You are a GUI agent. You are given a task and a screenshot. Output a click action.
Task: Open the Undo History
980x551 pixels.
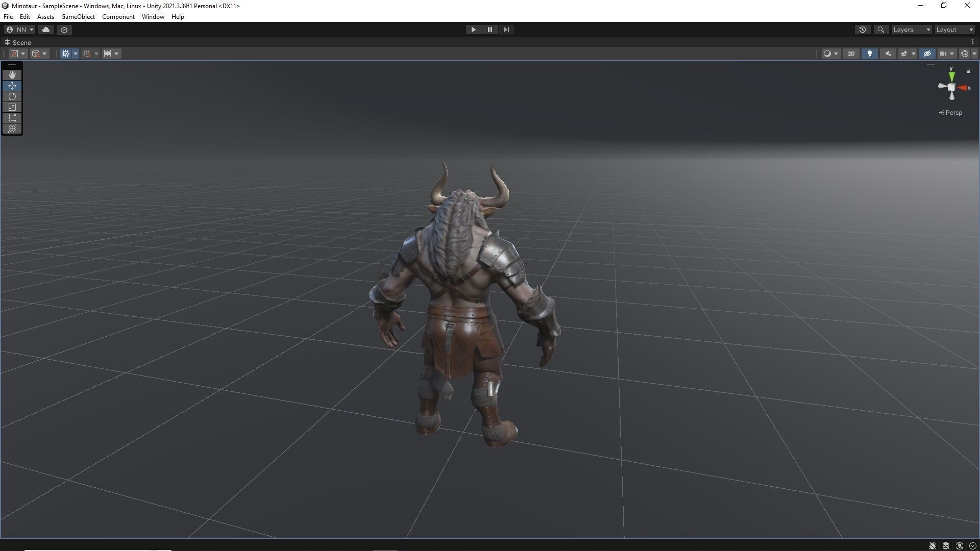863,30
